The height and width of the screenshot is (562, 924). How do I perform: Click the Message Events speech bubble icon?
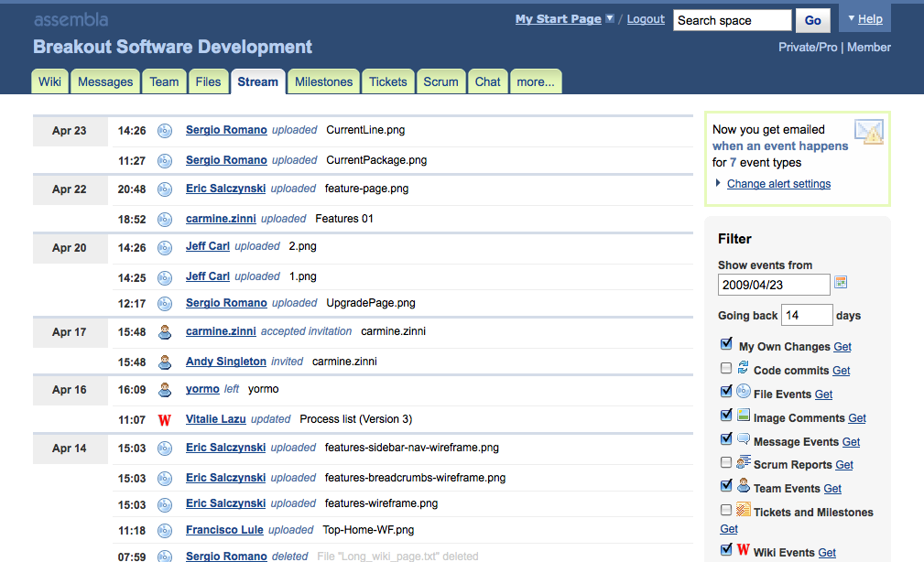743,439
